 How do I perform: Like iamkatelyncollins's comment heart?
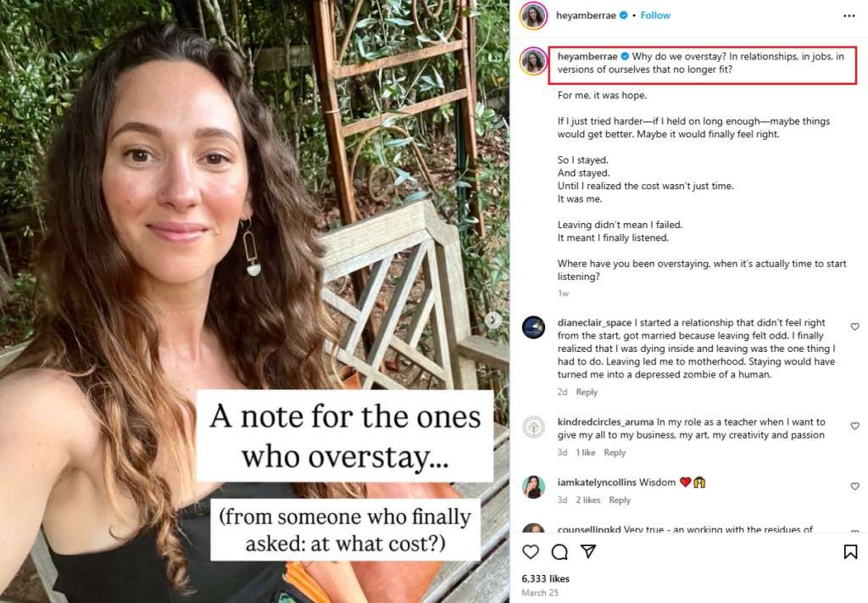854,487
